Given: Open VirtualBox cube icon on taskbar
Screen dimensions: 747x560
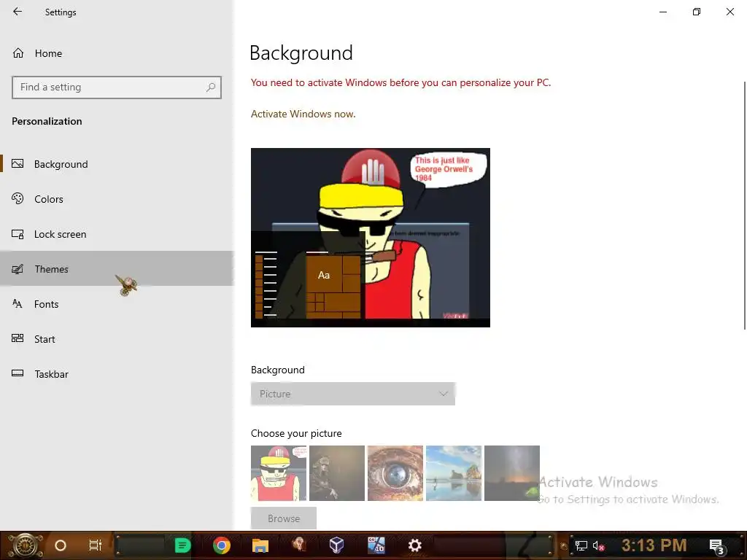Looking at the screenshot, I should 336,545.
